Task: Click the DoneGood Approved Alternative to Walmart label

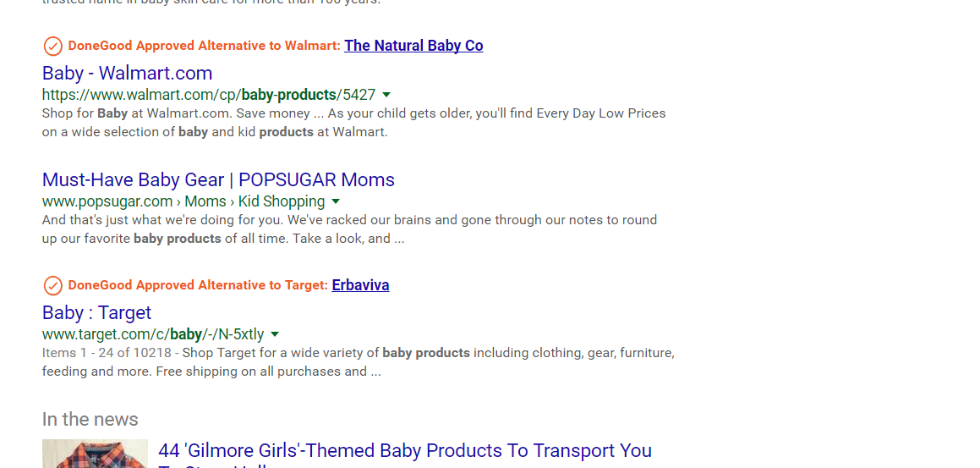Action: 204,46
